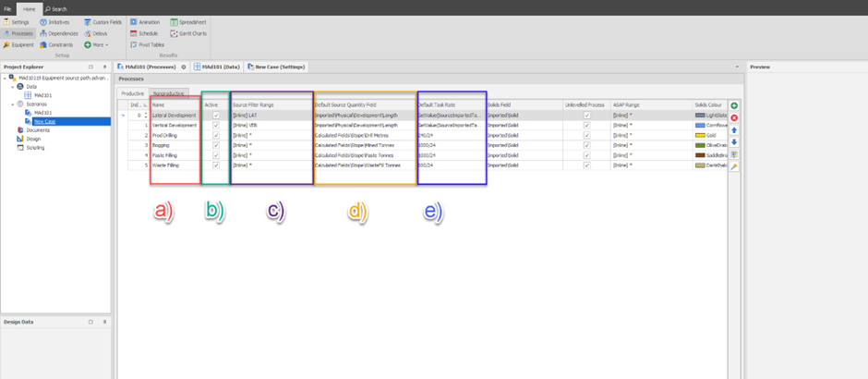Image resolution: width=868 pixels, height=379 pixels.
Task: Expand the More dropdown in the ribbon
Action: coord(96,44)
